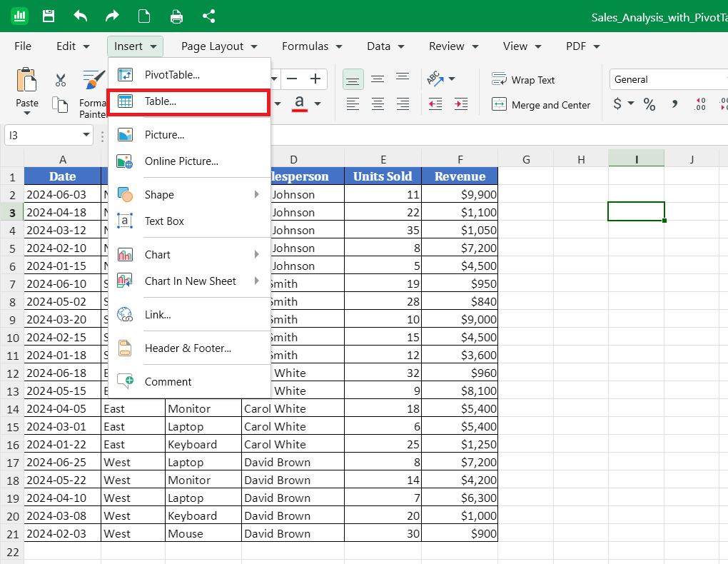Click the Increase indent icon
The height and width of the screenshot is (564, 728).
click(460, 104)
